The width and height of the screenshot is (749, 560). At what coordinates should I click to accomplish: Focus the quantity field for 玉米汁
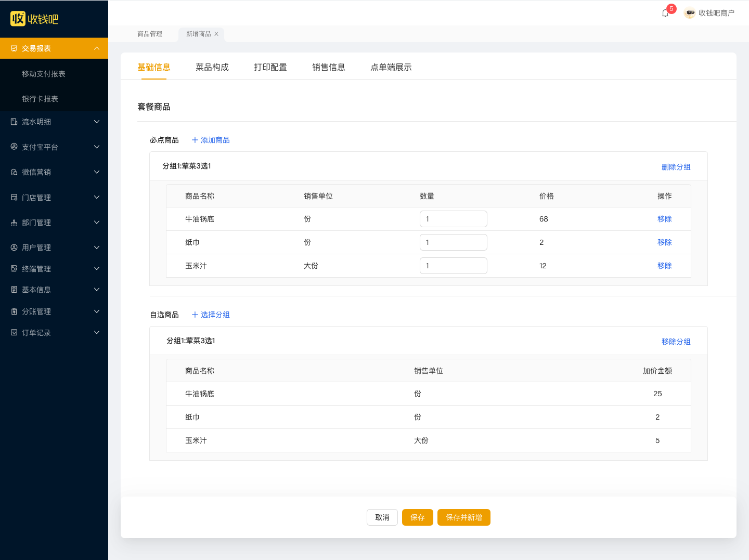[x=454, y=266]
